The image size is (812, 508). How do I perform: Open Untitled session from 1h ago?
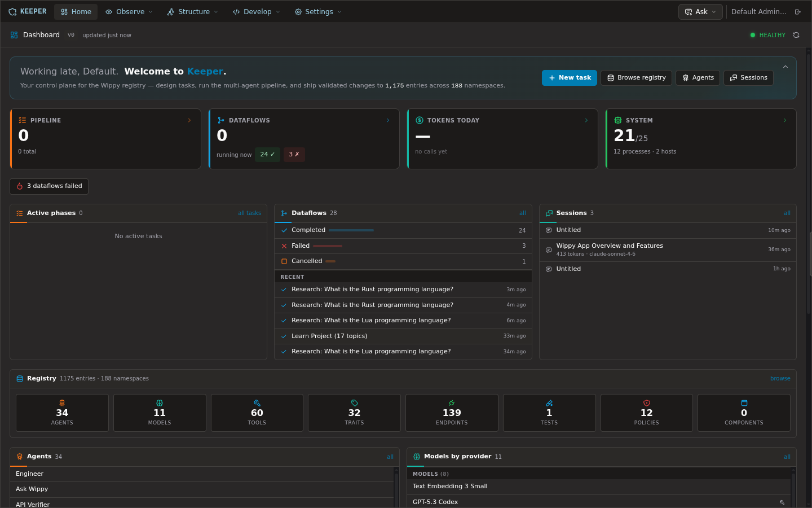tap(668, 269)
